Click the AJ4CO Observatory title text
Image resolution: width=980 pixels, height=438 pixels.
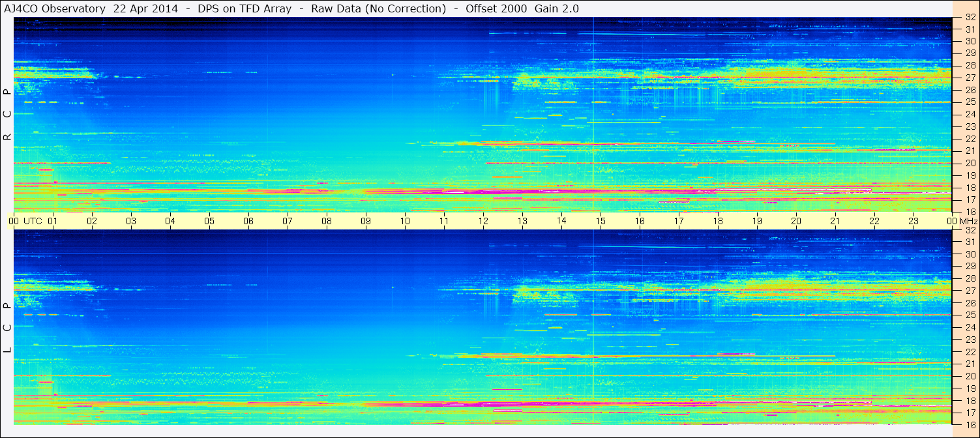coord(54,8)
